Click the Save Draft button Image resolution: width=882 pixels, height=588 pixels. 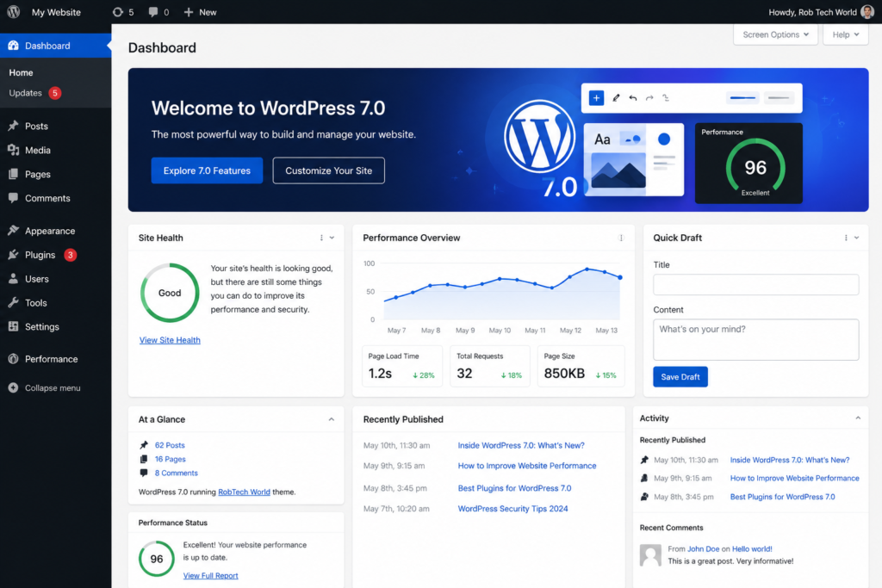coord(680,376)
